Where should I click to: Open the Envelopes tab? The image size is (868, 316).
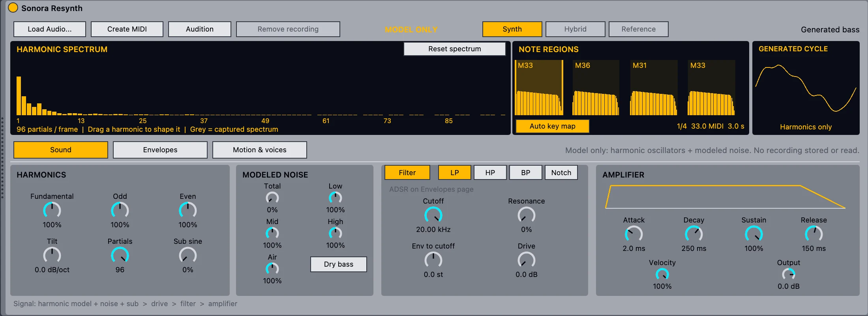(x=160, y=150)
